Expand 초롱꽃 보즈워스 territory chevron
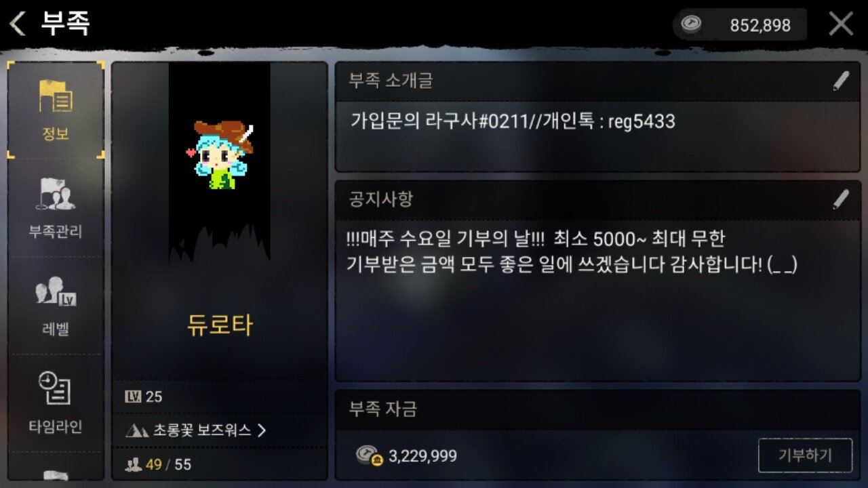This screenshot has height=488, width=868. [262, 430]
